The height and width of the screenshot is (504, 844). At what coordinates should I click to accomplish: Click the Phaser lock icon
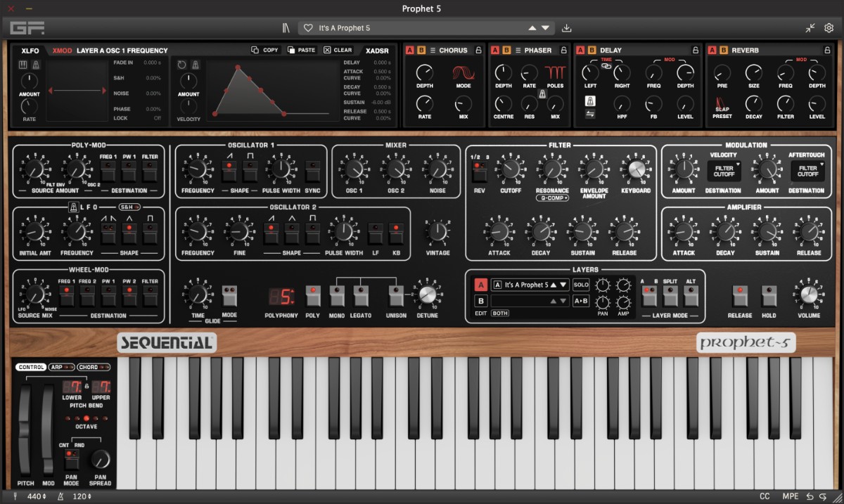click(x=563, y=50)
